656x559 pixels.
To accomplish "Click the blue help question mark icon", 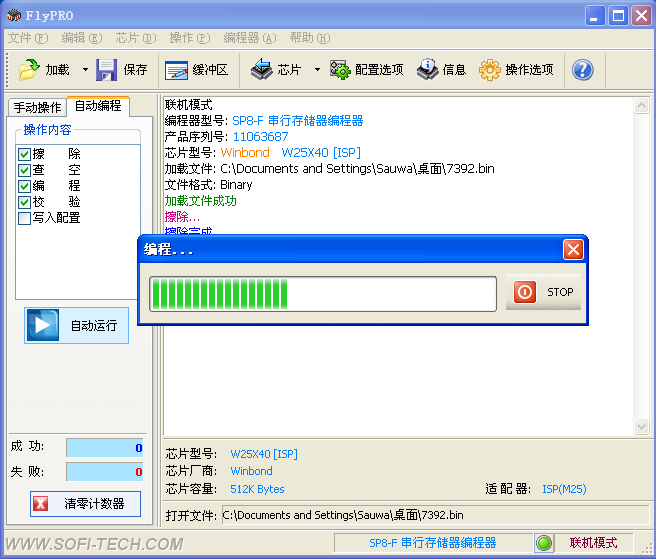I will click(582, 70).
